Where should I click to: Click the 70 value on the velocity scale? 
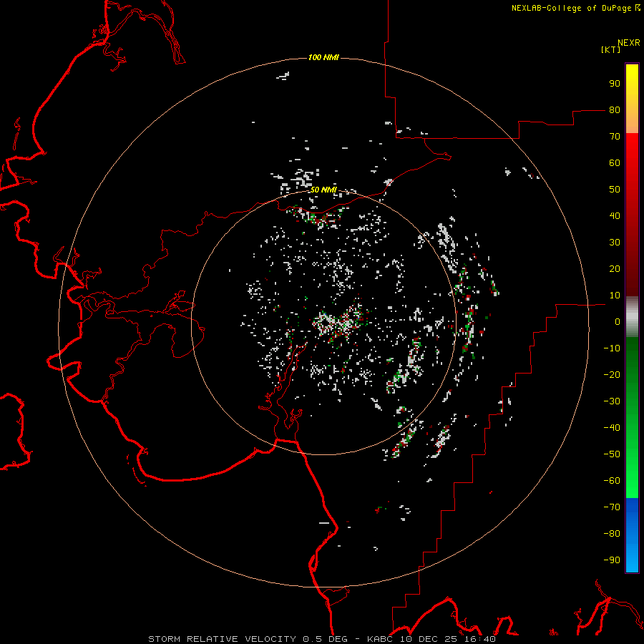click(615, 137)
